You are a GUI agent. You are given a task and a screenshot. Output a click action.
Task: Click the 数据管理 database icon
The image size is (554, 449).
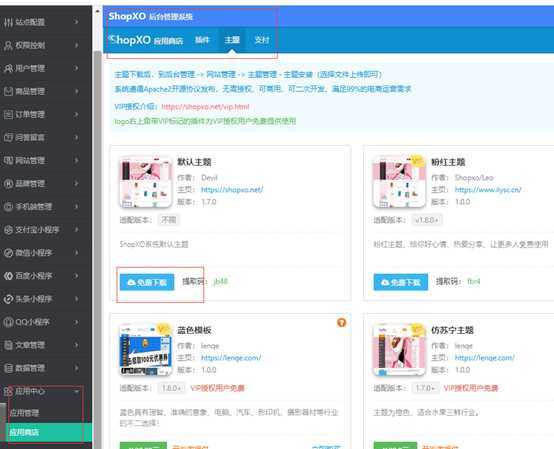(x=8, y=368)
